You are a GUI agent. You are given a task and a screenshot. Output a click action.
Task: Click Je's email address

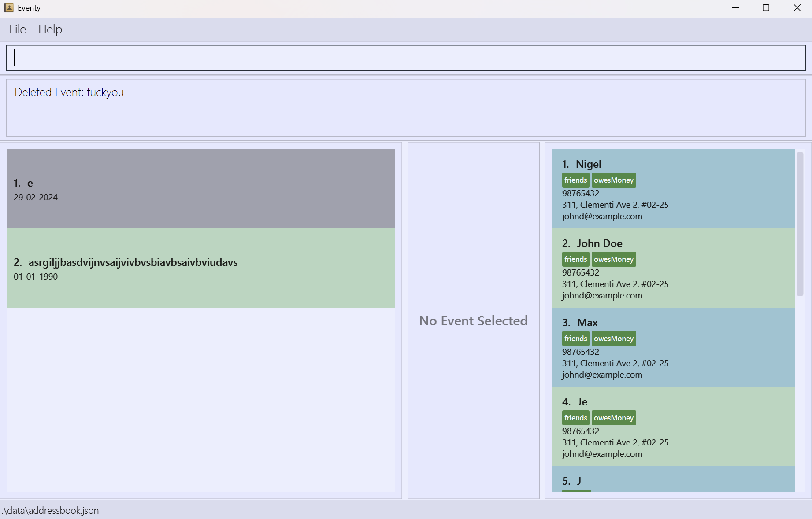click(602, 454)
